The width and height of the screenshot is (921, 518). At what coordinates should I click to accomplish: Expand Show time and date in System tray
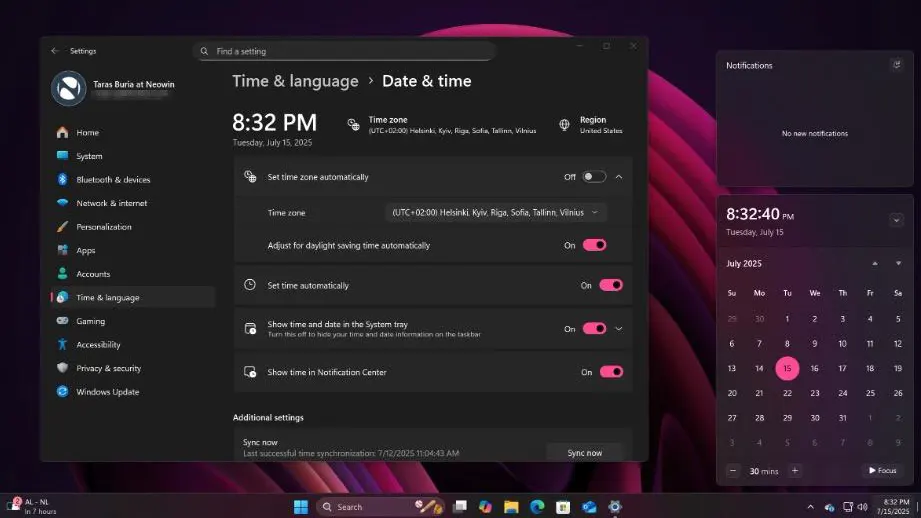pos(619,329)
